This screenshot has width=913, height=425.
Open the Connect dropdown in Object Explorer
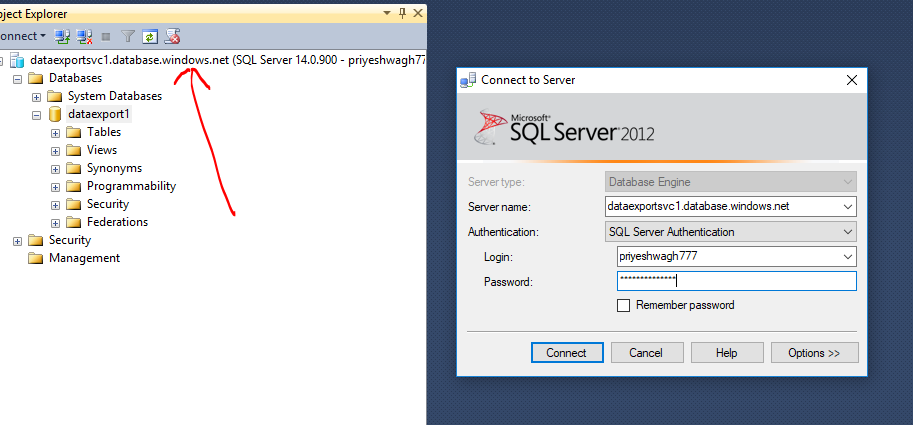(x=22, y=36)
